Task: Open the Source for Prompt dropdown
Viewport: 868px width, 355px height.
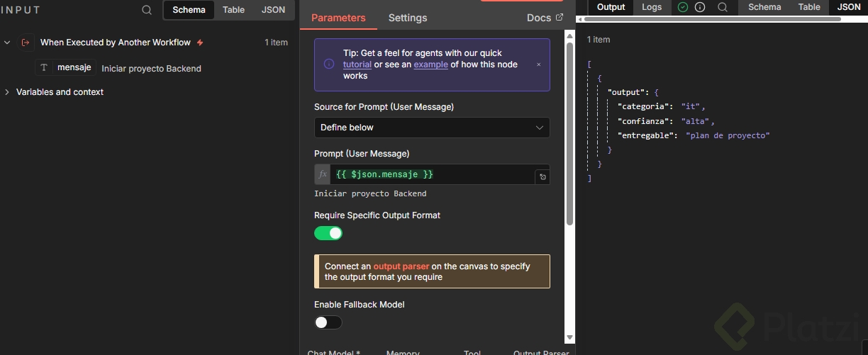Action: 431,128
